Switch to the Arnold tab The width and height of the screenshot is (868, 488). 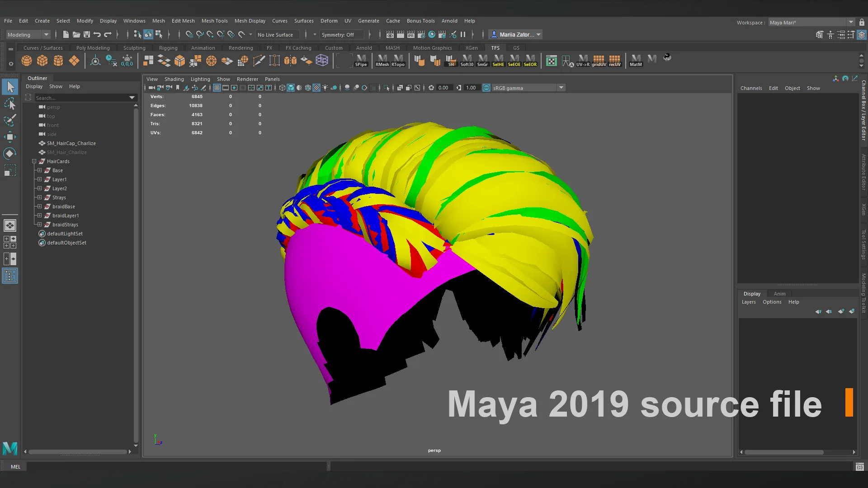point(364,47)
